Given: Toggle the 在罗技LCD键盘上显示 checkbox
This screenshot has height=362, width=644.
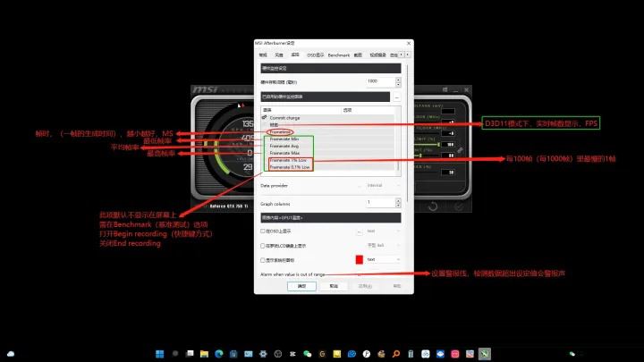Looking at the screenshot, I should pos(262,245).
